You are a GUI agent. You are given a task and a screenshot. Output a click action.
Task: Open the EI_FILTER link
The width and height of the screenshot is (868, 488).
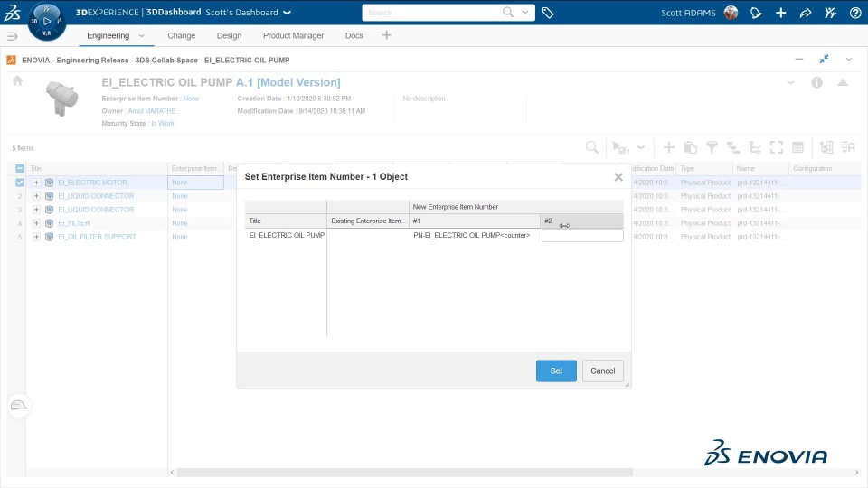pos(73,223)
